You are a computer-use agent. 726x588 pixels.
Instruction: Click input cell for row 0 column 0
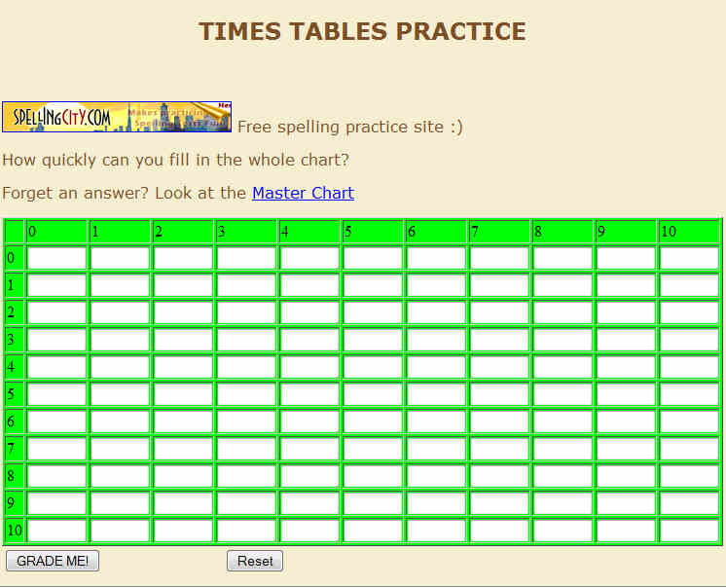(56, 258)
